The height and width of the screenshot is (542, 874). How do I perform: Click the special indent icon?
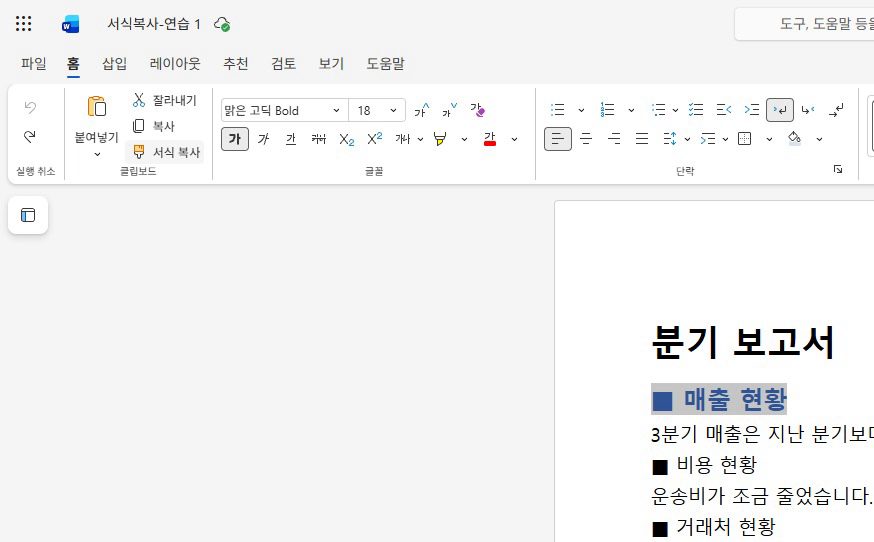[x=707, y=139]
